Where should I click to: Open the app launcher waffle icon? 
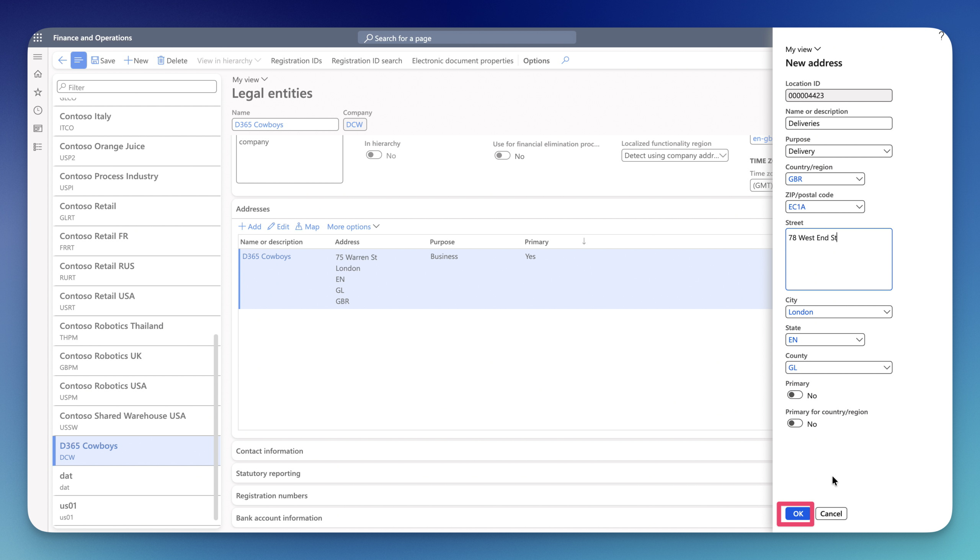click(x=38, y=38)
